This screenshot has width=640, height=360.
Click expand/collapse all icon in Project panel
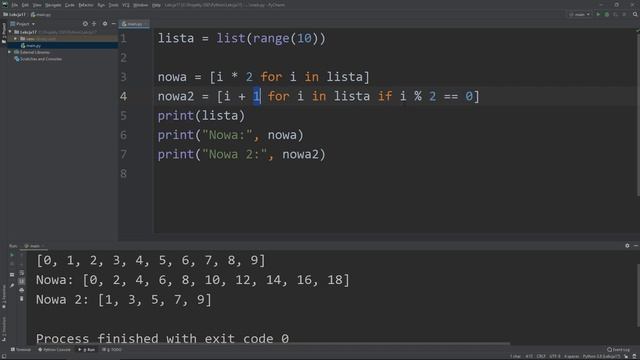pyautogui.click(x=94, y=24)
